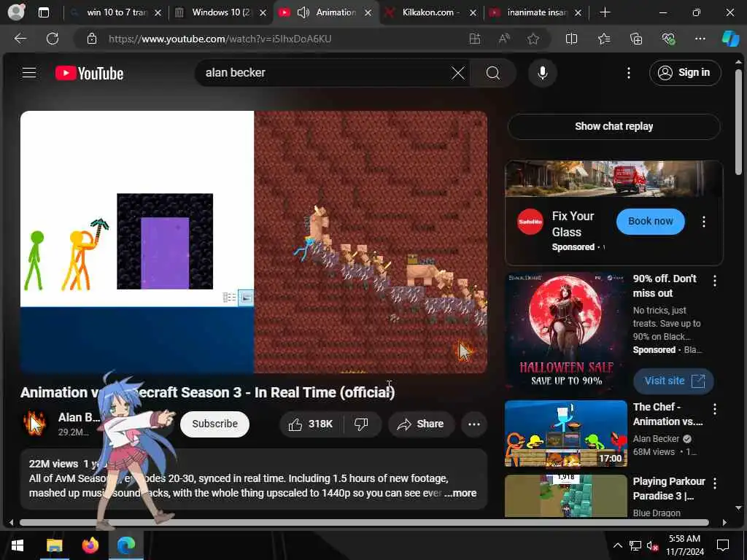Clear the search box text

[x=458, y=73]
